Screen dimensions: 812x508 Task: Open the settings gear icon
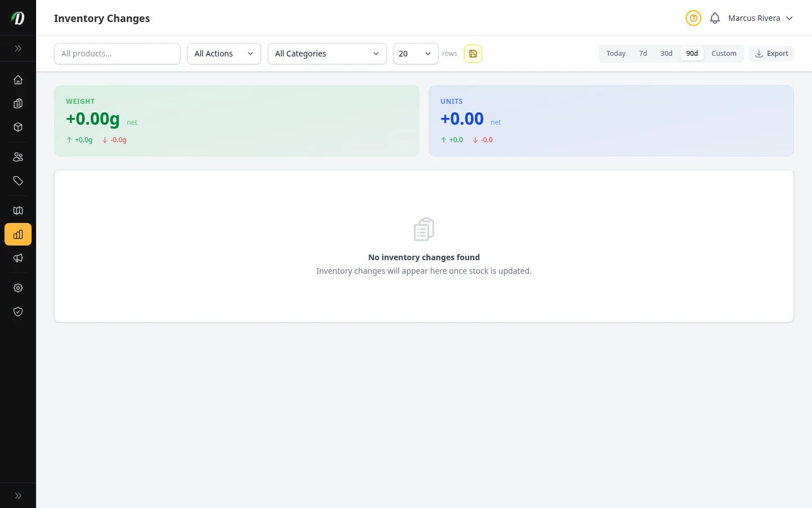click(x=18, y=288)
